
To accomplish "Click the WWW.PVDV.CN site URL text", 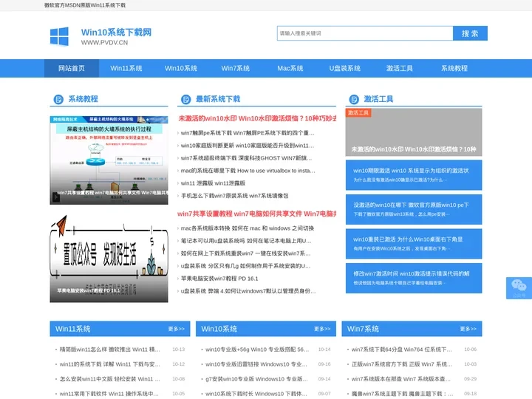I will [x=104, y=43].
